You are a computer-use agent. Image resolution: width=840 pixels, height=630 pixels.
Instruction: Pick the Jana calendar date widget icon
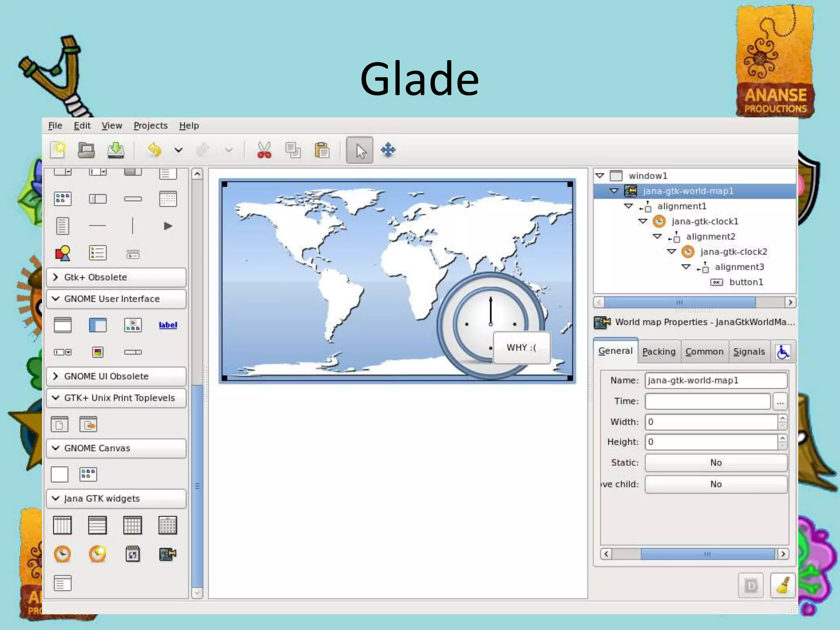132,554
